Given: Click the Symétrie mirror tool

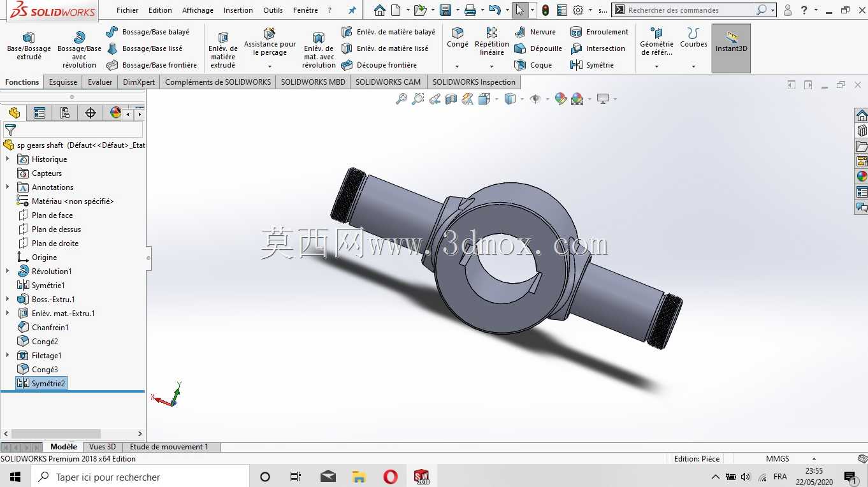Looking at the screenshot, I should click(x=592, y=65).
